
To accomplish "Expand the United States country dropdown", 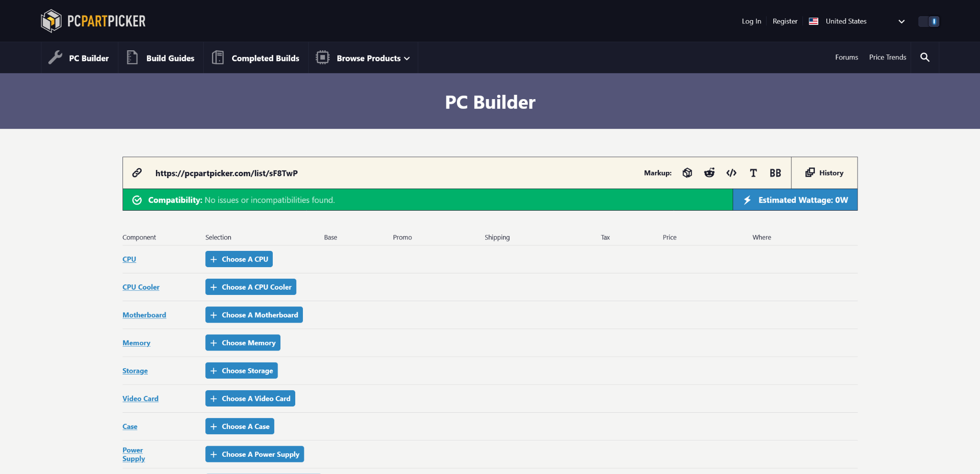I will [857, 21].
